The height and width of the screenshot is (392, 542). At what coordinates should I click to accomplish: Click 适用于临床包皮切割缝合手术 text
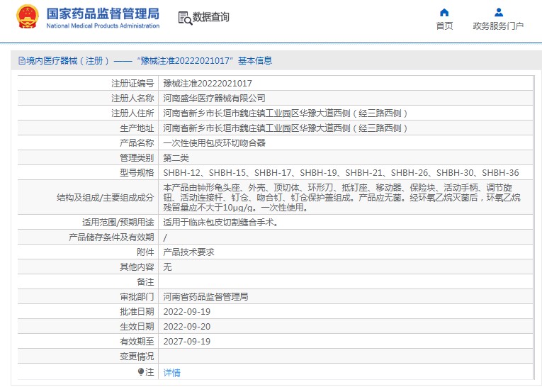coord(221,223)
